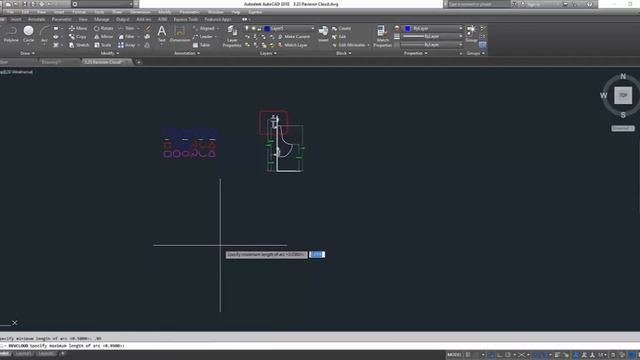This screenshot has height=360, width=640.
Task: Toggle grid display in the status bar
Action: point(468,355)
